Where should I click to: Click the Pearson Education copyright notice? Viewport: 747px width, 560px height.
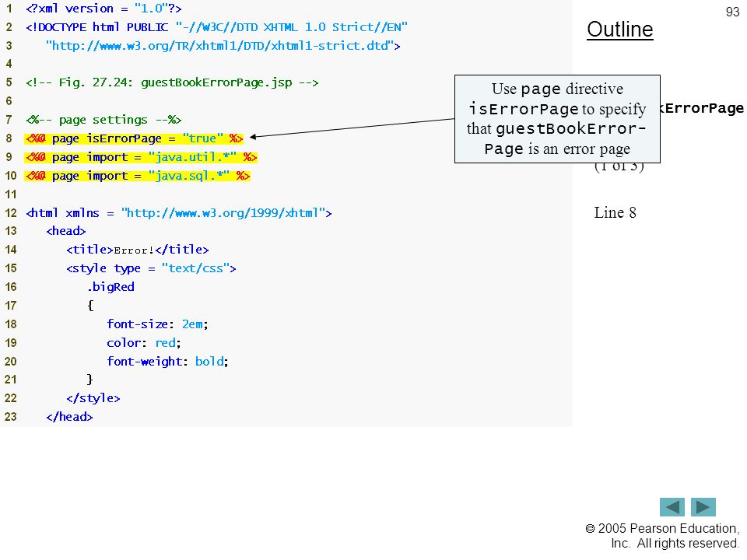(662, 536)
